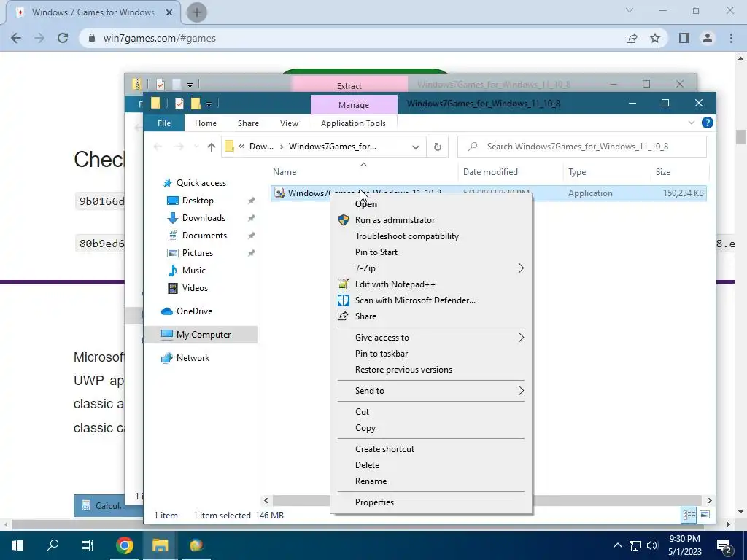Choose Edit with Notepad++
The image size is (747, 560).
coord(395,284)
